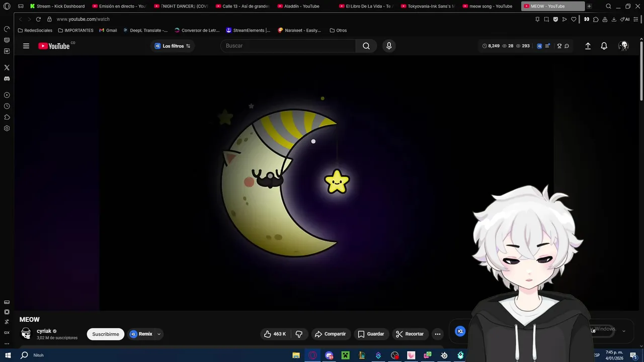Open the browser downloads icon

coord(614,19)
